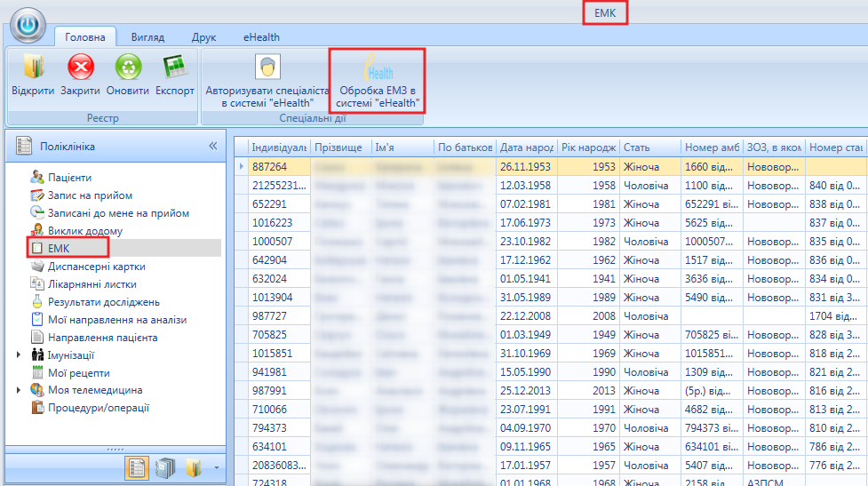This screenshot has height=486, width=868.
Task: Click the Поліклініка panel header icon
Action: [x=24, y=146]
